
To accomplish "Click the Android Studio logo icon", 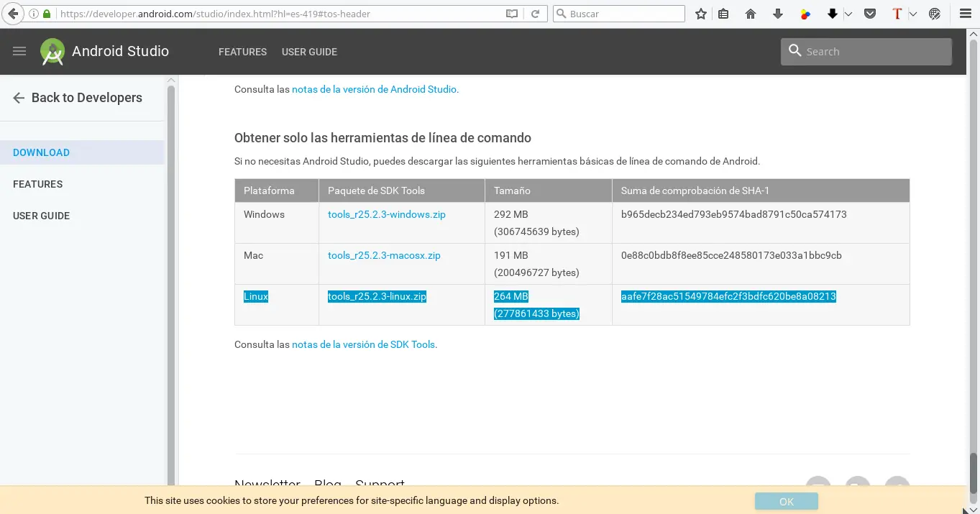I will (52, 52).
